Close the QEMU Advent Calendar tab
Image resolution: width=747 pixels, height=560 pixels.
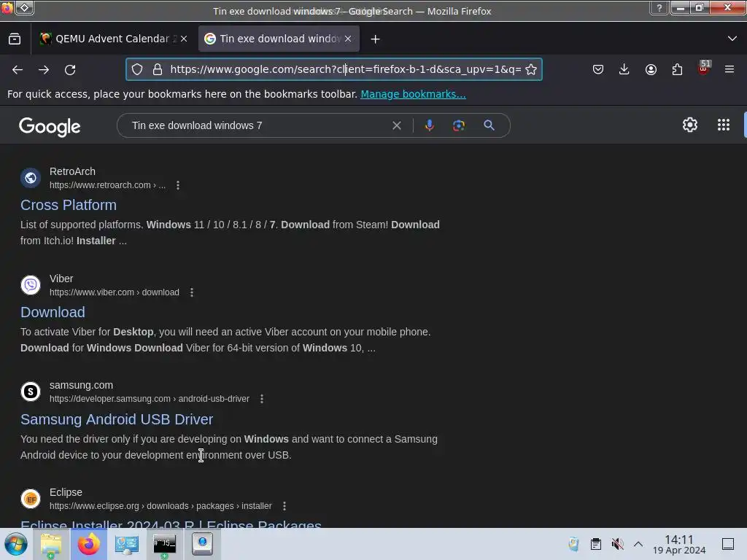[x=184, y=39]
